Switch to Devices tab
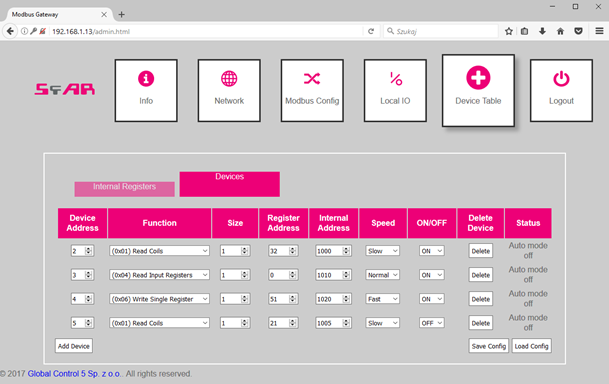 [230, 184]
